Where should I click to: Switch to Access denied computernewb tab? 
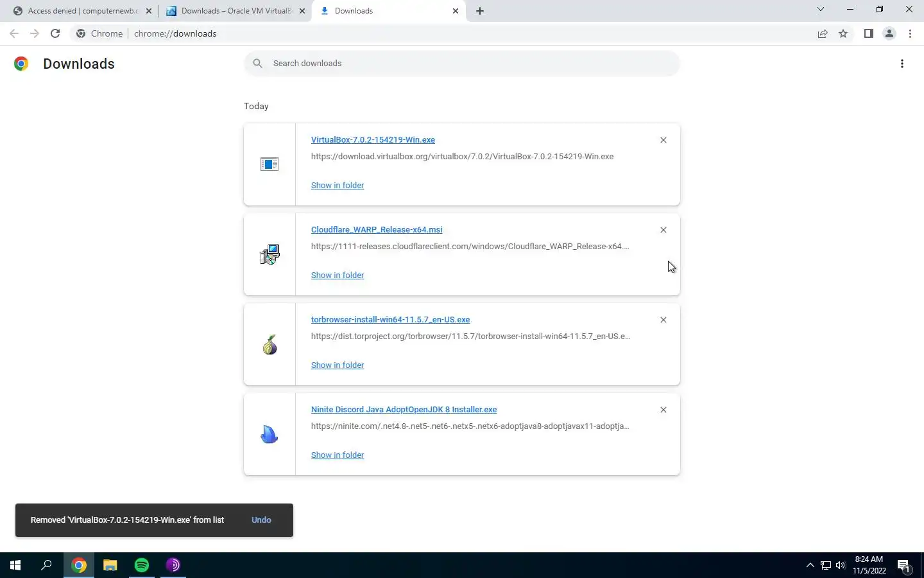[83, 11]
